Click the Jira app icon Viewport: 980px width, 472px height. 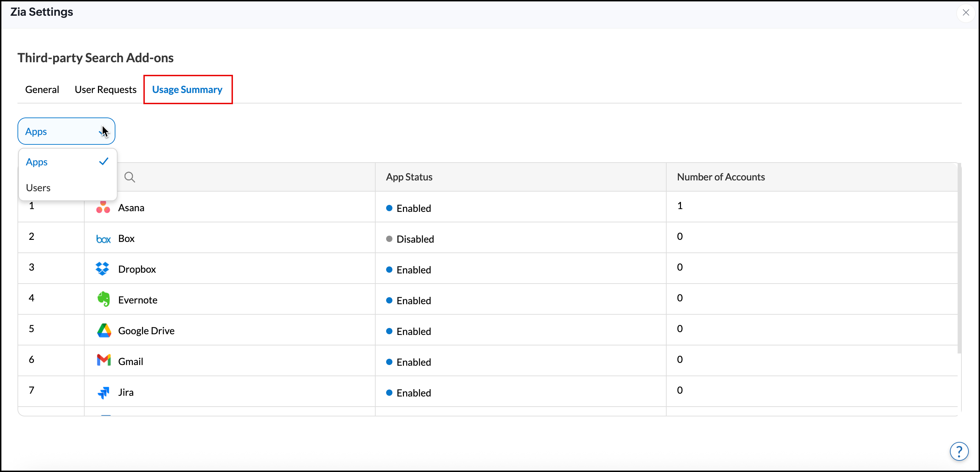[x=103, y=393]
